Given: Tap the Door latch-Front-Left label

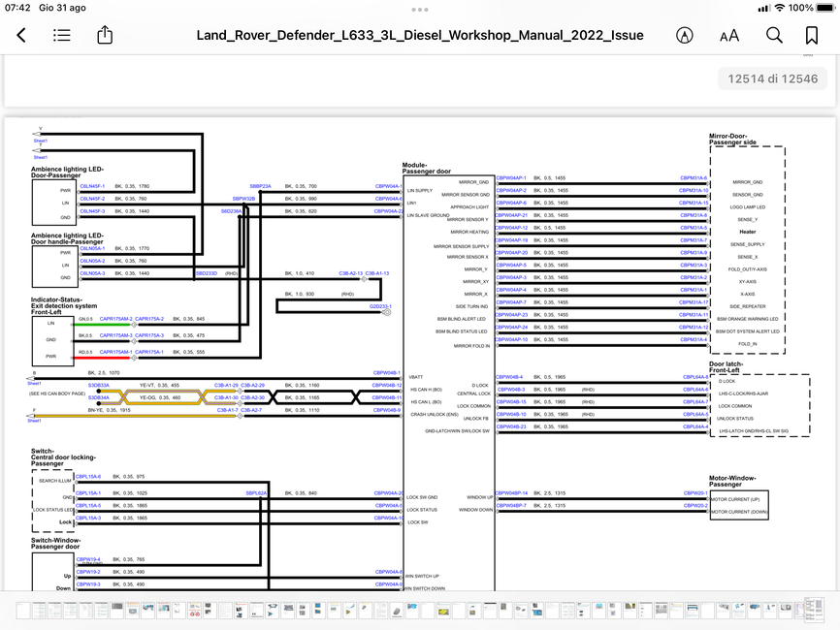Looking at the screenshot, I should click(726, 367).
